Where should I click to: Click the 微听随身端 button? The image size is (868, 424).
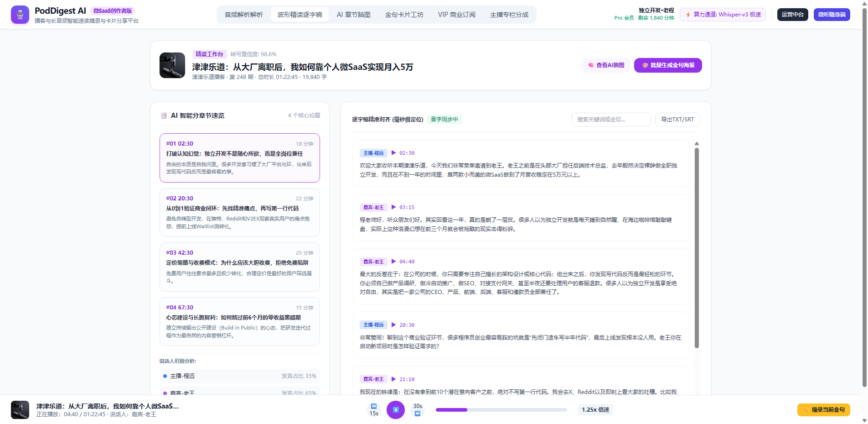832,15
